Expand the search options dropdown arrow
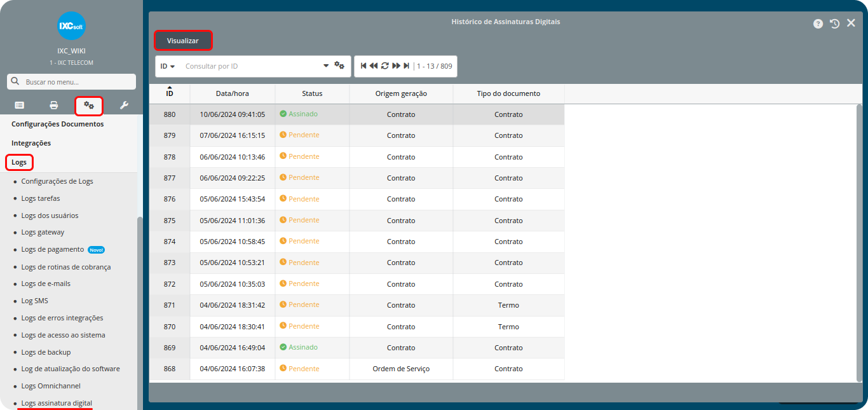The image size is (868, 410). [326, 65]
